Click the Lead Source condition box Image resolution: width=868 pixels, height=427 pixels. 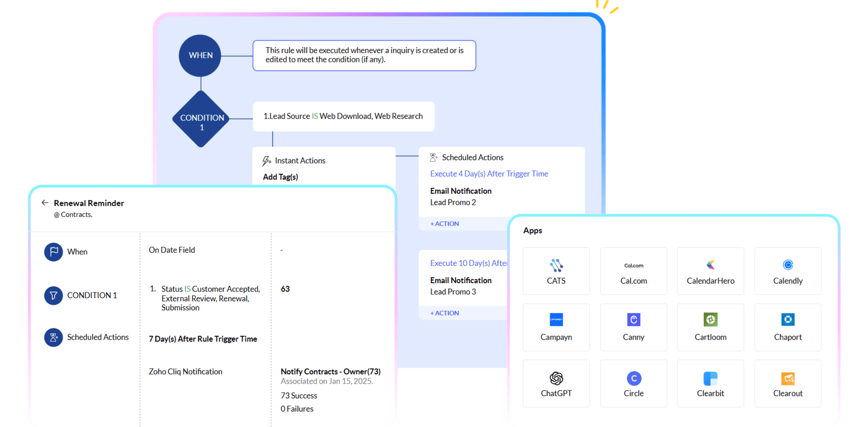pos(343,117)
